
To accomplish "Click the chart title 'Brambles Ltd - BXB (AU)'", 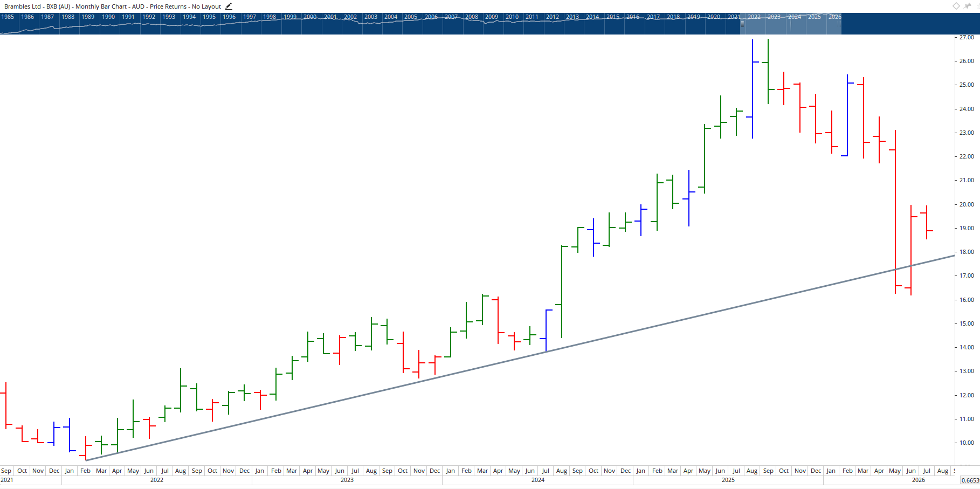I will pos(37,6).
